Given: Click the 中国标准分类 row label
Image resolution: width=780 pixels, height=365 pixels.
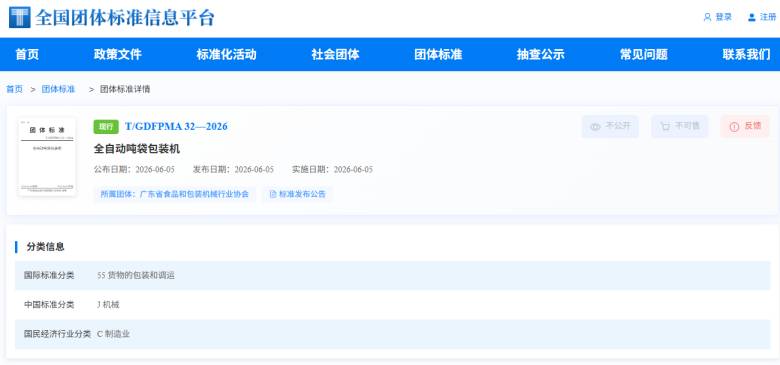Looking at the screenshot, I should click(x=49, y=304).
